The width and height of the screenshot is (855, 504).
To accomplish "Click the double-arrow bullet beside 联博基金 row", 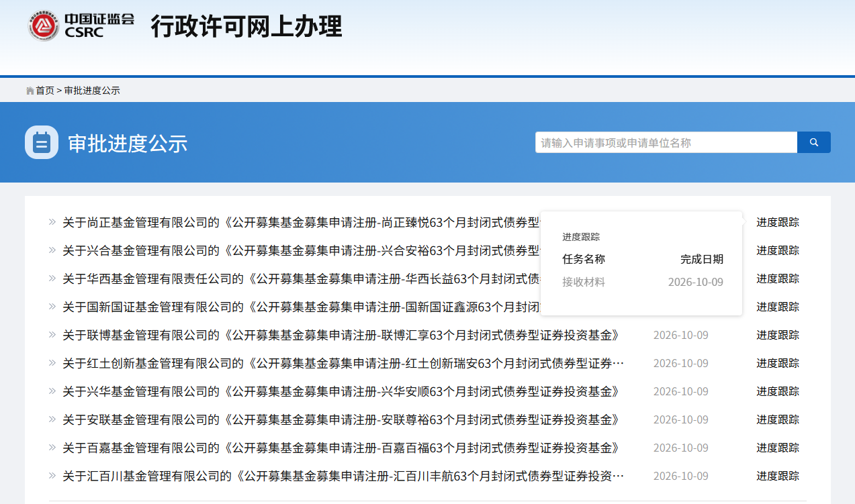I will (52, 334).
